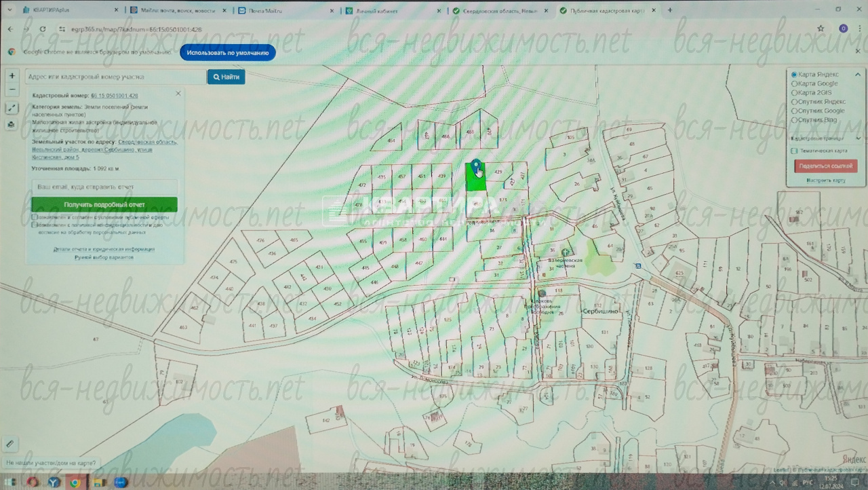Image resolution: width=868 pixels, height=490 pixels.
Task: Reload the page in browser
Action: click(43, 29)
